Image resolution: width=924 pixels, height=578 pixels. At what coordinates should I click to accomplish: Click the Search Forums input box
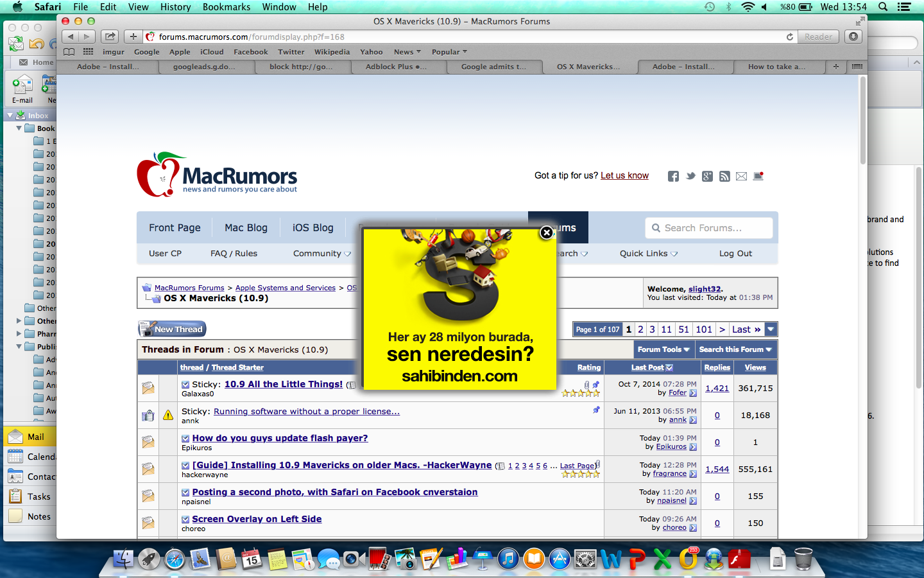(708, 228)
